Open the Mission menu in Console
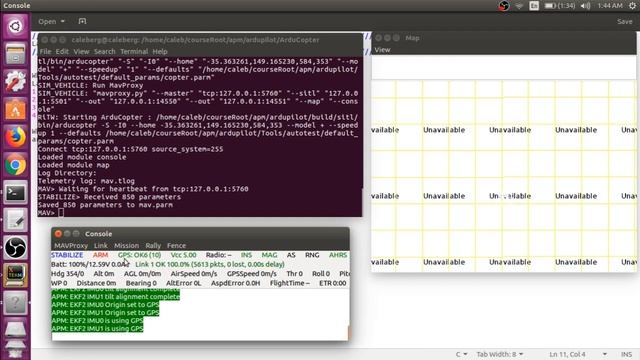 (x=127, y=245)
